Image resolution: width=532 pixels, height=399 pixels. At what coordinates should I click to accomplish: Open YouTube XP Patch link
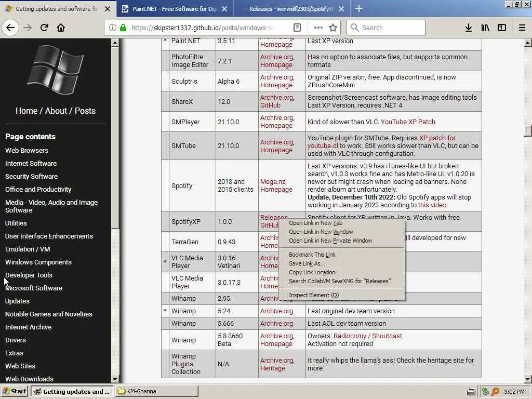coord(408,122)
